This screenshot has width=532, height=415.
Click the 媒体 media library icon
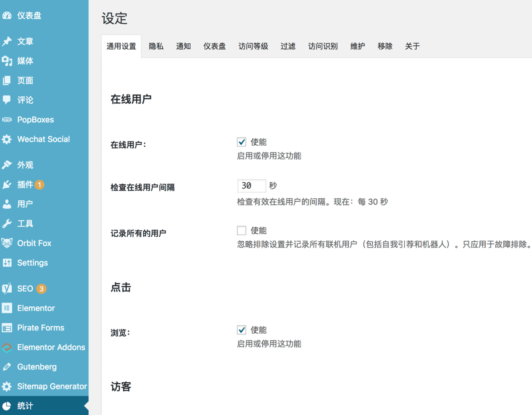(7, 61)
